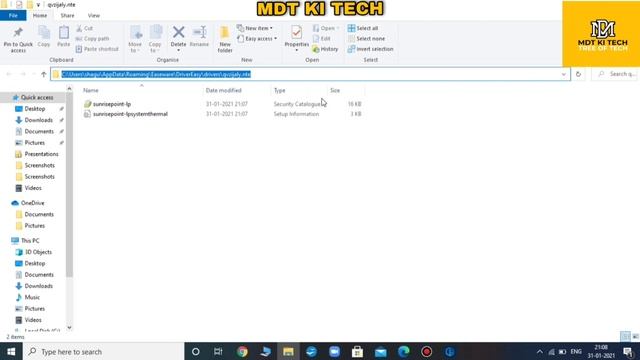The image size is (640, 360).
Task: Click the Back navigation arrow
Action: tap(9, 74)
